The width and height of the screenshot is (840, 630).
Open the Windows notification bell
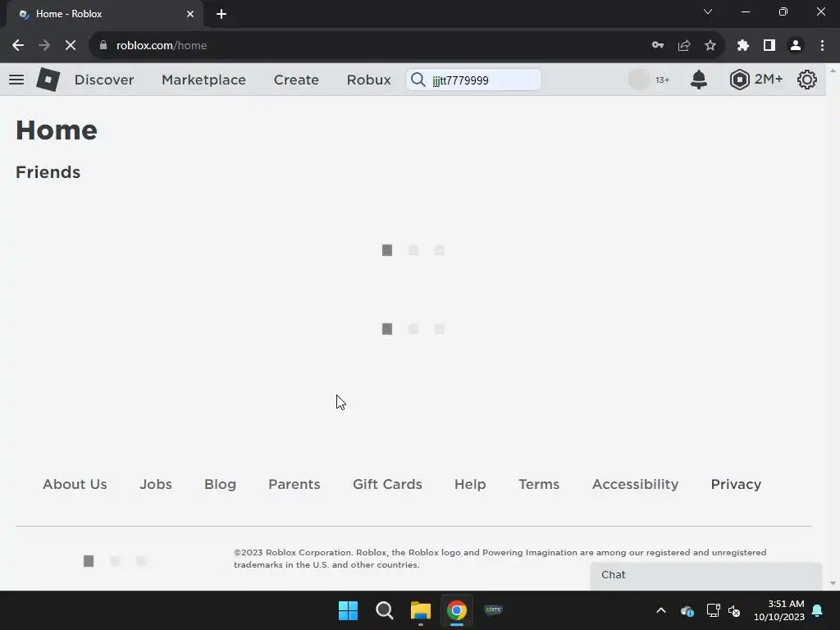[818, 610]
